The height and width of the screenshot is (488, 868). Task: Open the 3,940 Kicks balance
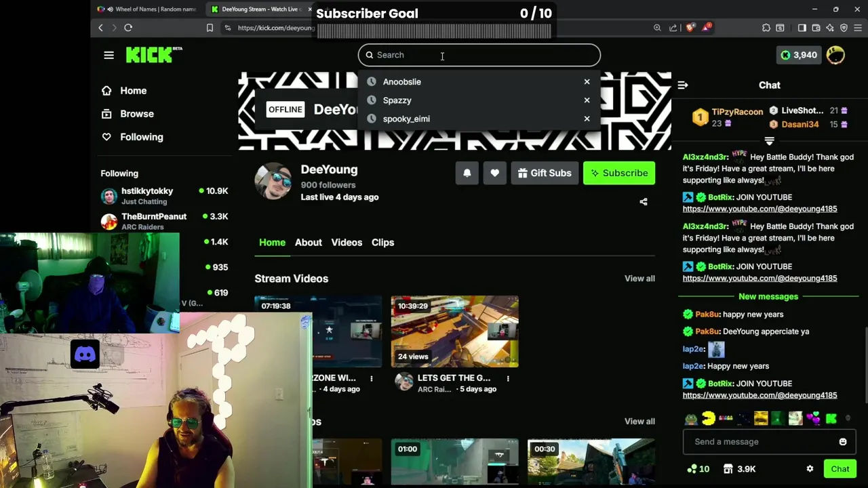798,55
